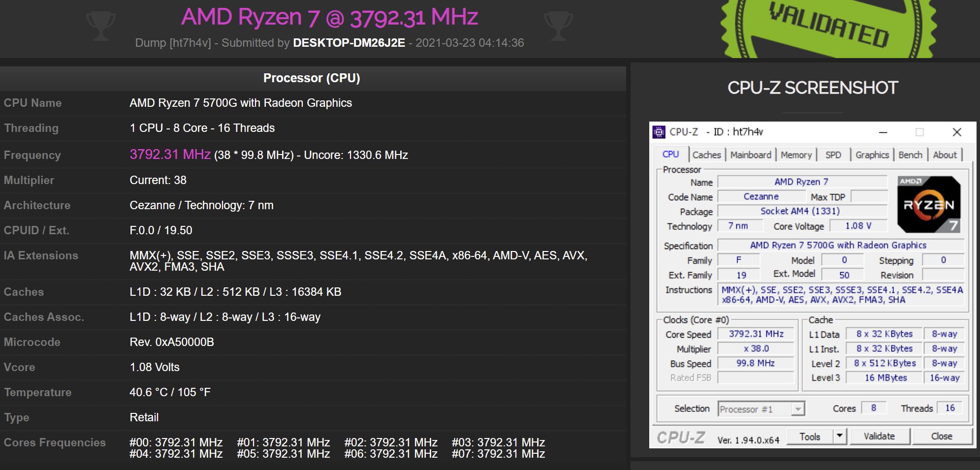Close the CPU-Z window with X

click(x=957, y=132)
